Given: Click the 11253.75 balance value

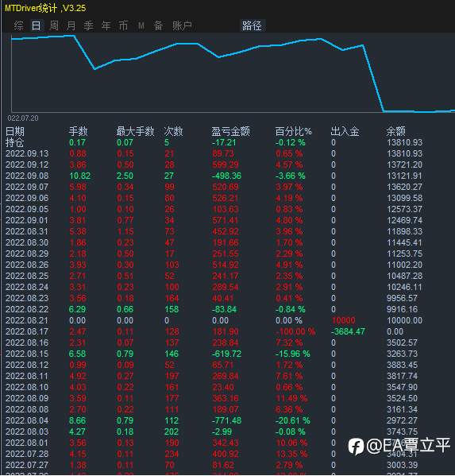Looking at the screenshot, I should pyautogui.click(x=405, y=253).
